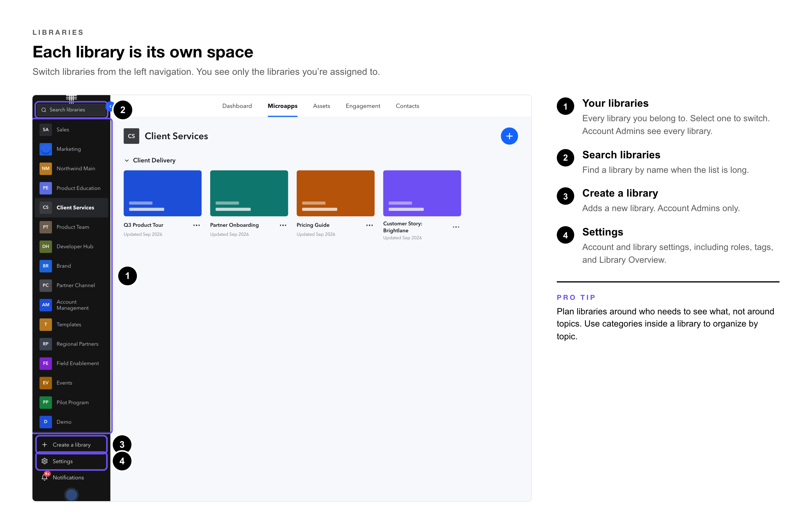Switch to the Brand library
812x522 pixels.
[72, 266]
